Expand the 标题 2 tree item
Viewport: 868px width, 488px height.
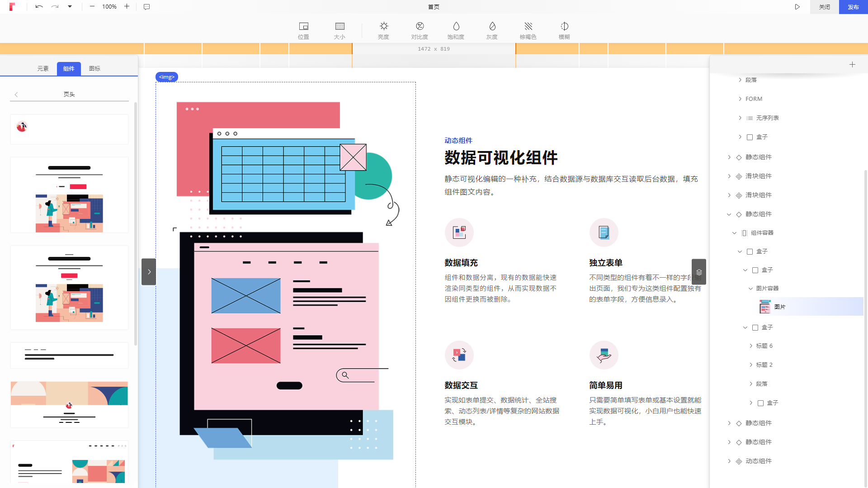point(751,365)
